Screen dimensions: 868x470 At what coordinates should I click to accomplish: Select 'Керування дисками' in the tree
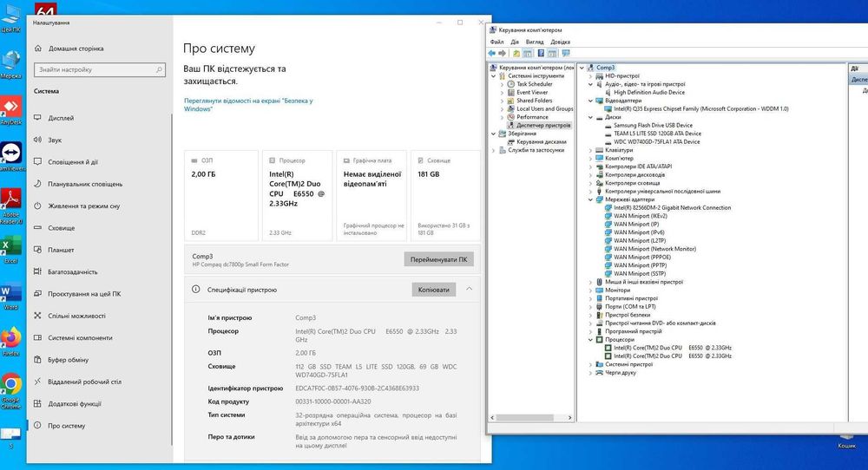coord(542,142)
